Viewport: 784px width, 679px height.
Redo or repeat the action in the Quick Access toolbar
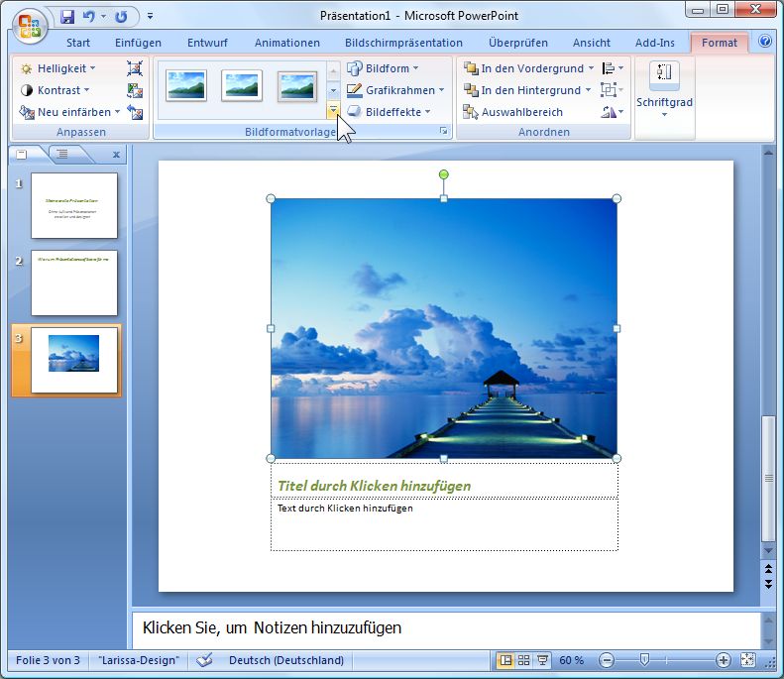tap(121, 17)
